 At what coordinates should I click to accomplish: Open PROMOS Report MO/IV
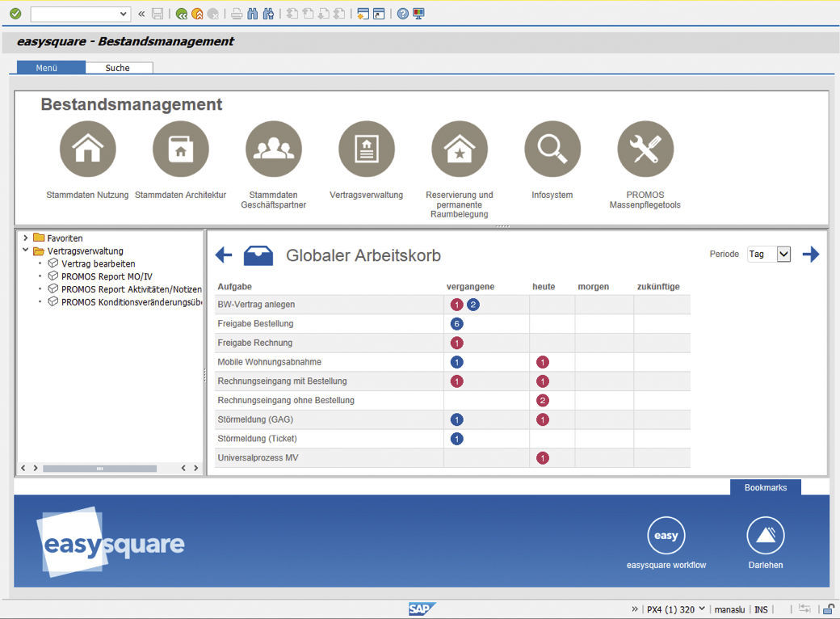click(x=107, y=276)
